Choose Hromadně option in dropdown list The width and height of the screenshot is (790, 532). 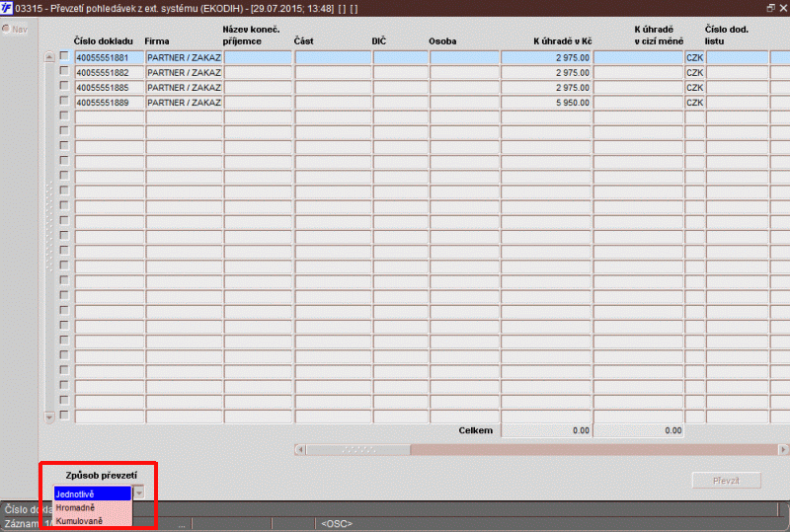[x=92, y=507]
